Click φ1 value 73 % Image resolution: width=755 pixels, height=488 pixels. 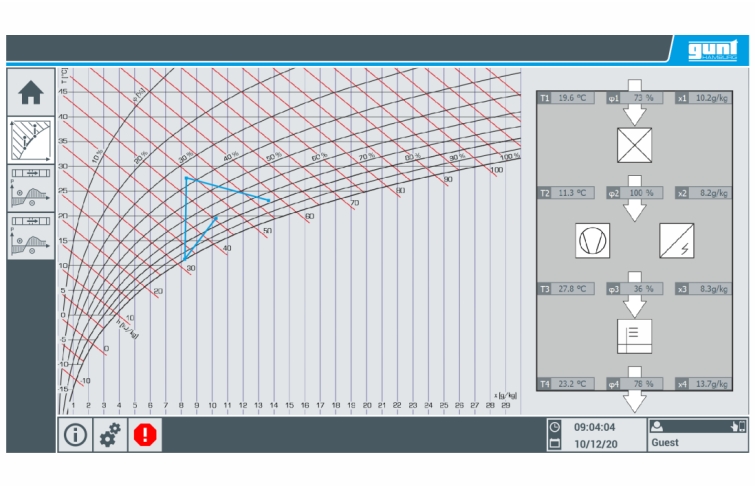click(643, 98)
